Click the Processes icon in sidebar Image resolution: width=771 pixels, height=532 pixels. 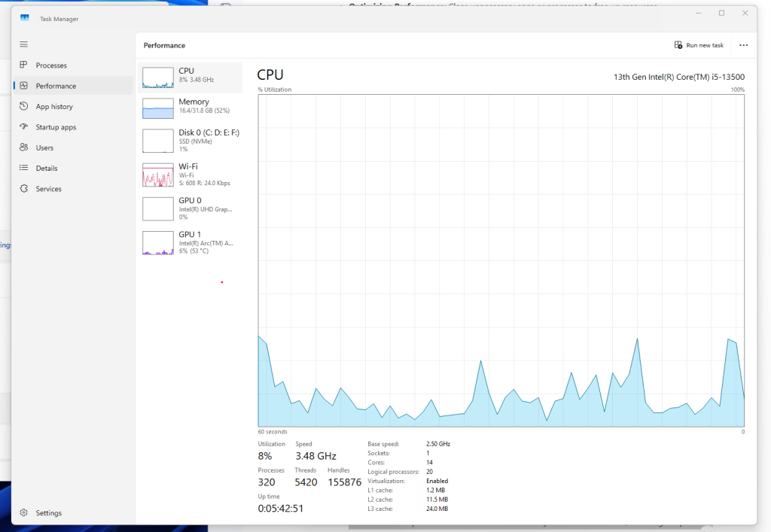(x=23, y=65)
